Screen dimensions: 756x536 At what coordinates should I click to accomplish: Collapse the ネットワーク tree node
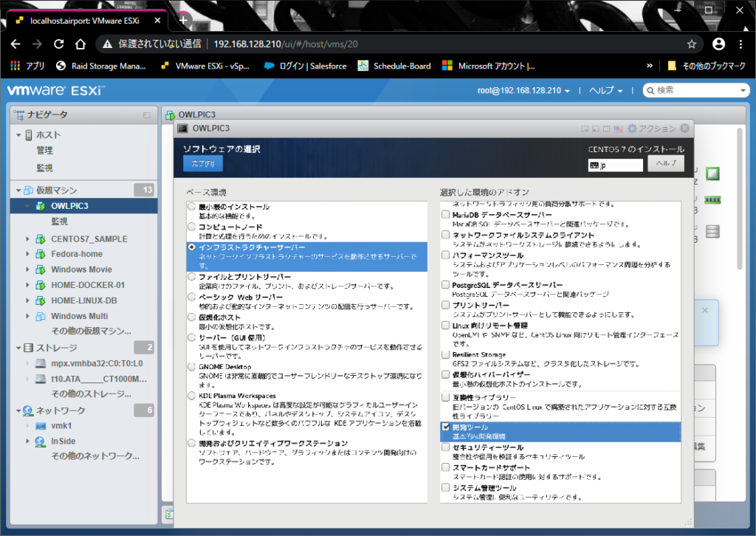pos(18,410)
